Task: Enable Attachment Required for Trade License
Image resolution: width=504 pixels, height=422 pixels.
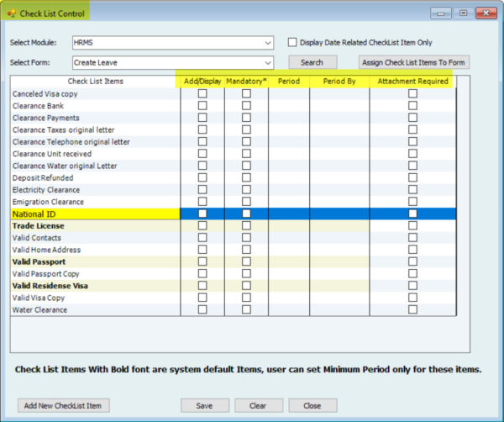Action: click(x=412, y=226)
